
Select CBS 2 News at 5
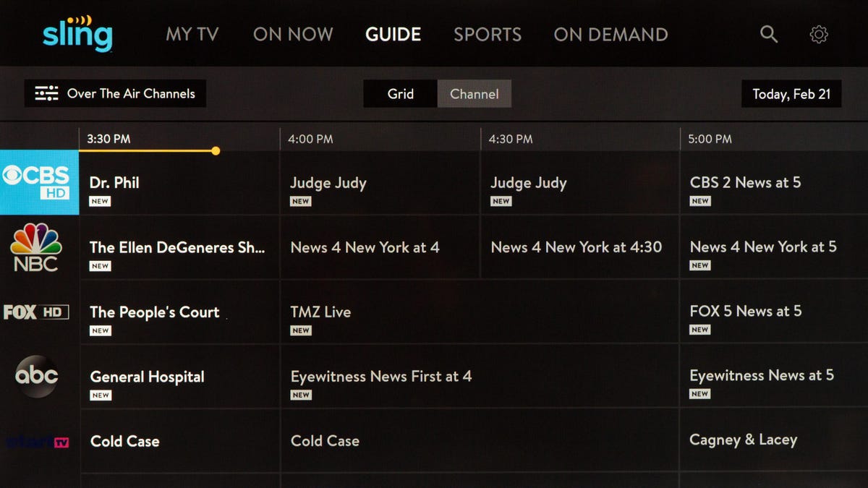[775, 183]
